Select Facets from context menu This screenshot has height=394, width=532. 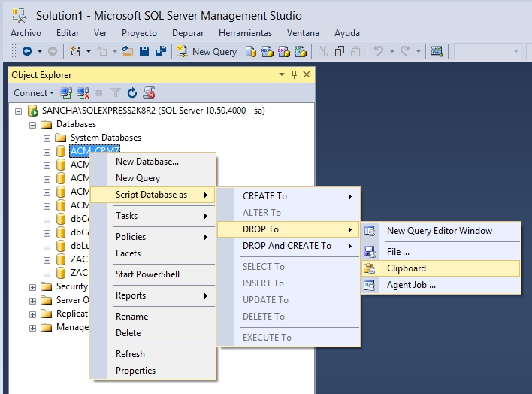point(153,253)
